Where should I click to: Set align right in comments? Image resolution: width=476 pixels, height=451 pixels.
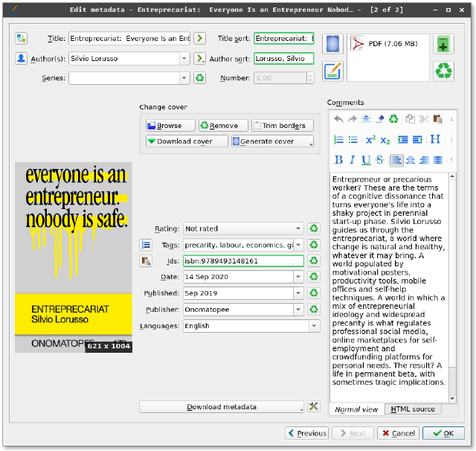(424, 160)
